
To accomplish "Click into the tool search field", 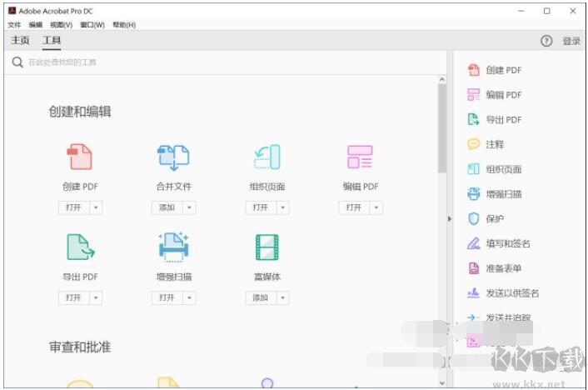I will [225, 62].
